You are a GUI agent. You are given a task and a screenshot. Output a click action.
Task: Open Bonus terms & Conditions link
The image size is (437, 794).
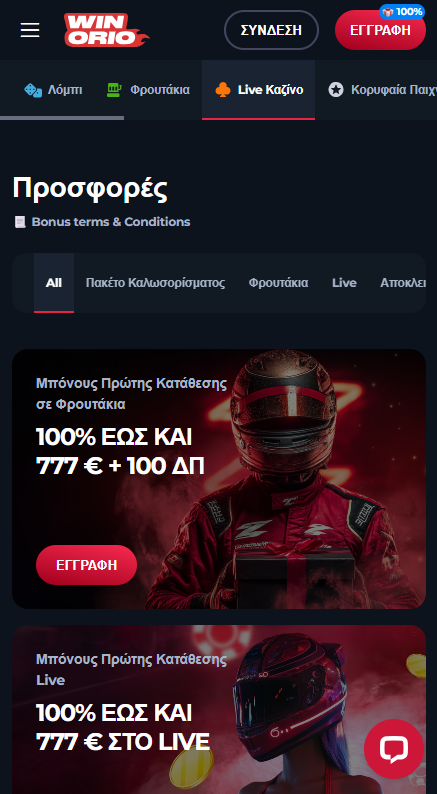111,222
